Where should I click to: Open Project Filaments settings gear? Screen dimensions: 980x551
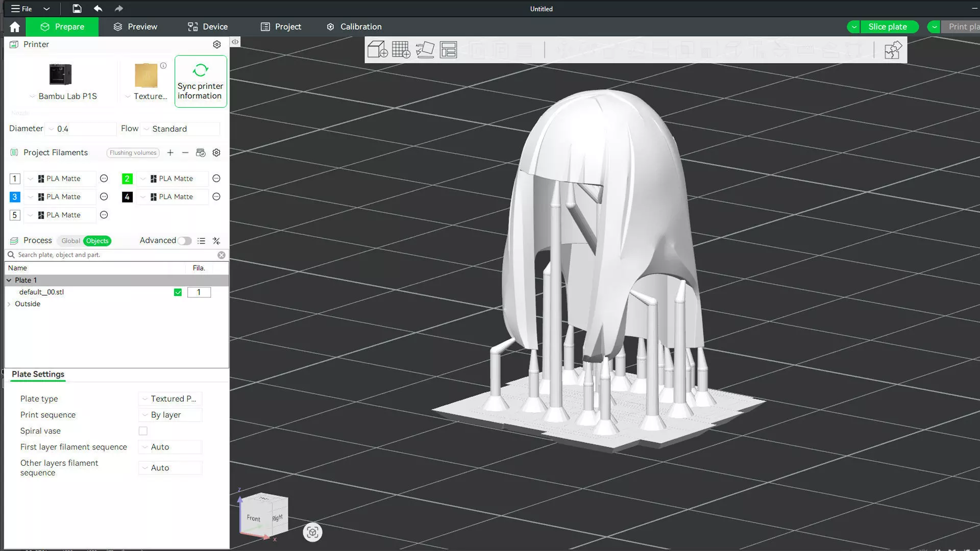coord(216,153)
